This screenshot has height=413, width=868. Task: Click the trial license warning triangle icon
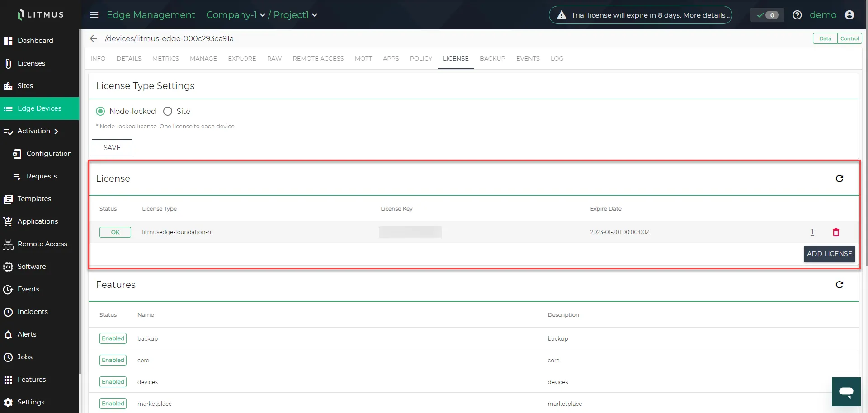tap(561, 15)
